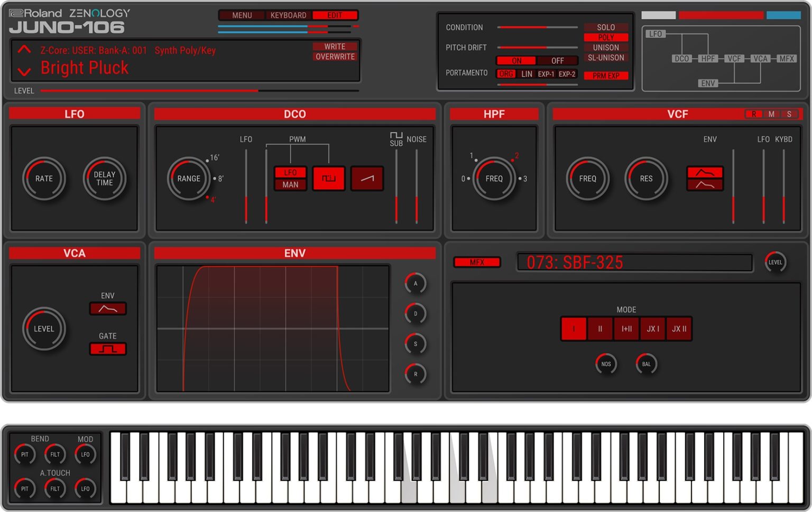The height and width of the screenshot is (512, 812).
Task: Click the MFX LEVEL knob
Action: click(x=775, y=262)
